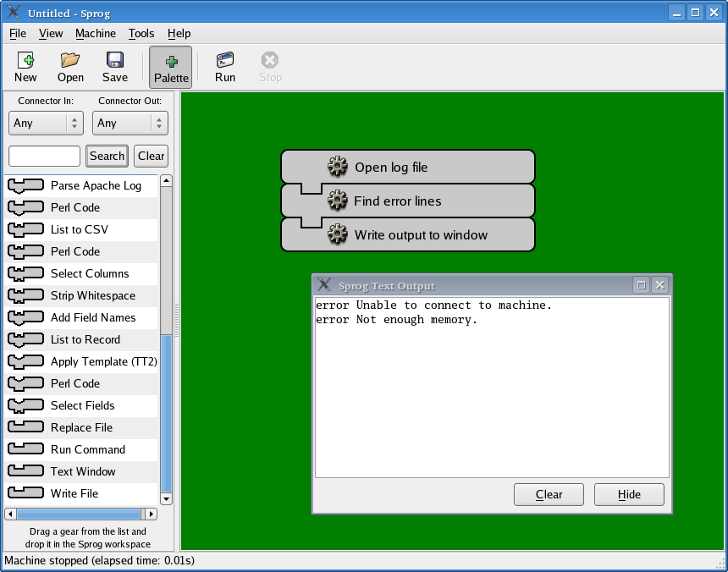Image resolution: width=728 pixels, height=572 pixels.
Task: Click the Perl Code entry below Parse Apache Log
Action: coord(81,208)
